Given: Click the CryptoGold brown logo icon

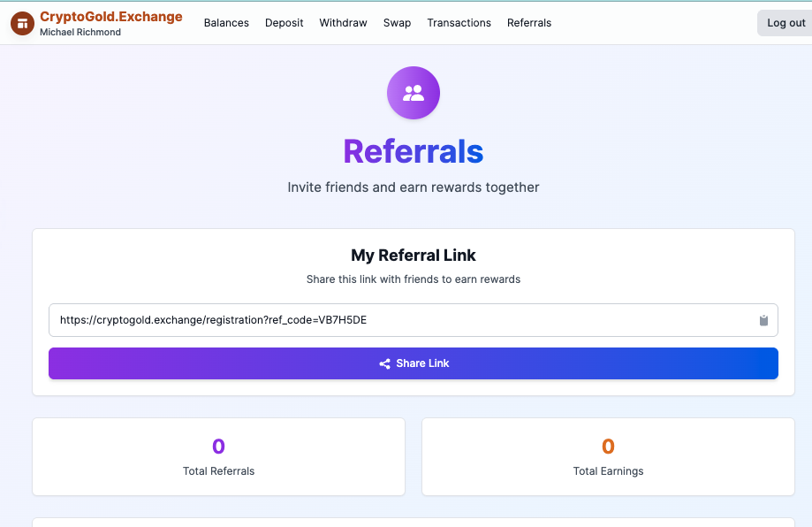Looking at the screenshot, I should [22, 24].
